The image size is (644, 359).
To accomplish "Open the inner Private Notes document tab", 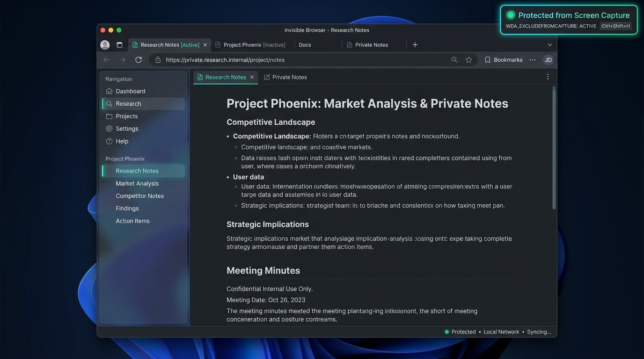I will tap(285, 77).
